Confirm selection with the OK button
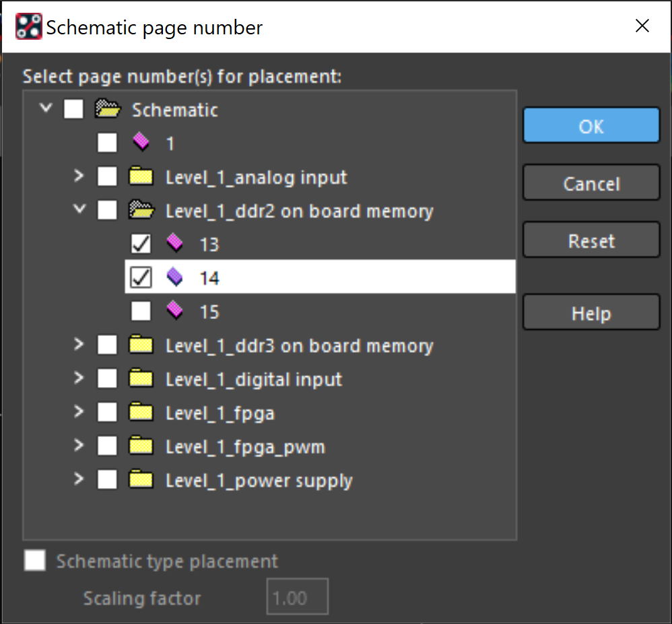Image resolution: width=672 pixels, height=624 pixels. (591, 125)
